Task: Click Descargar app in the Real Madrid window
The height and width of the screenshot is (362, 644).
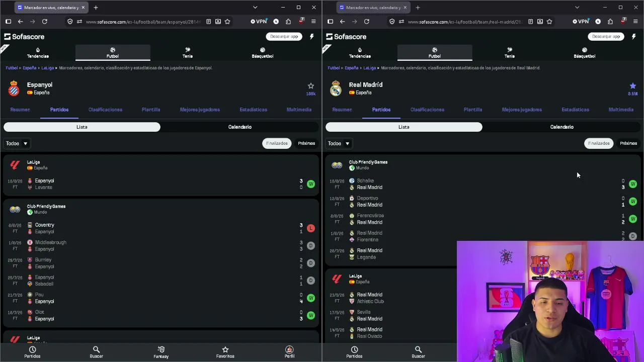Action: pyautogui.click(x=606, y=36)
